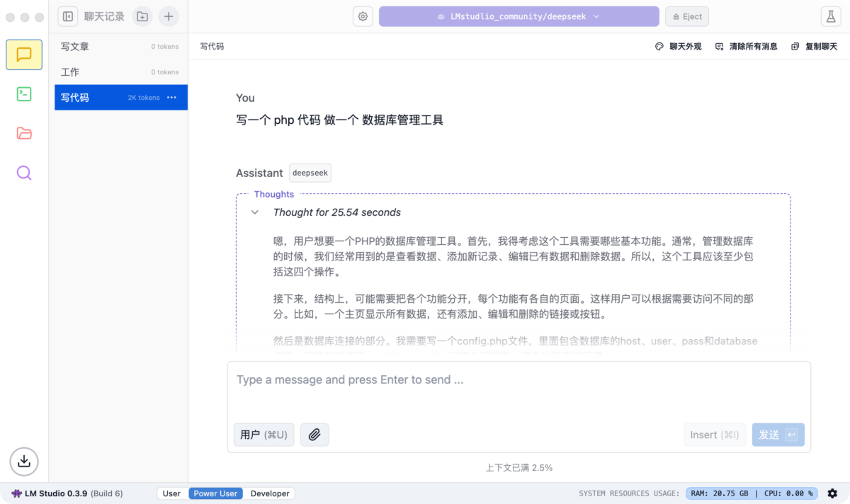850x504 pixels.
Task: Click the deepseek tag next to Assistant
Action: 310,173
